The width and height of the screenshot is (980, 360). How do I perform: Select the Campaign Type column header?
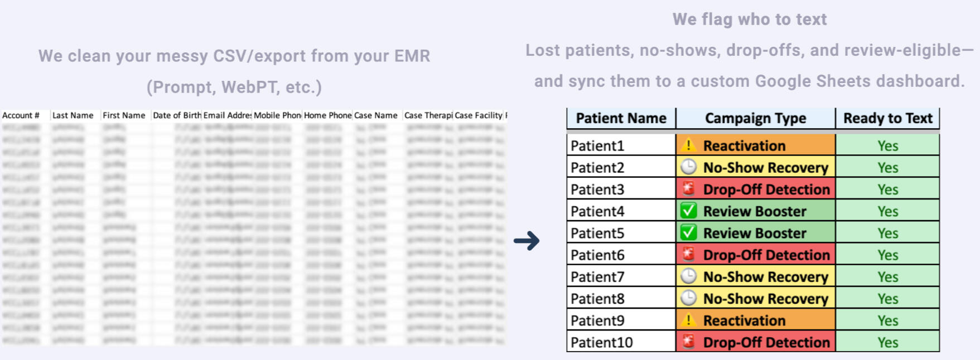tap(755, 118)
